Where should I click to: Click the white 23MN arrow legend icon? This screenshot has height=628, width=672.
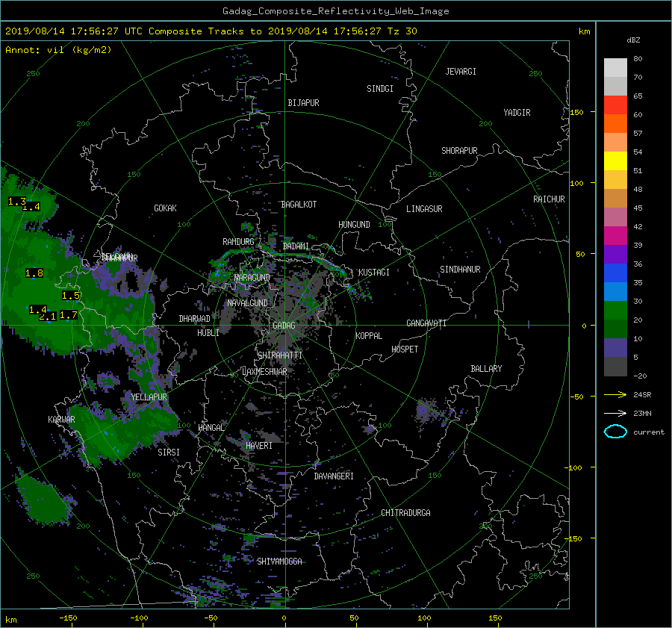coord(615,413)
